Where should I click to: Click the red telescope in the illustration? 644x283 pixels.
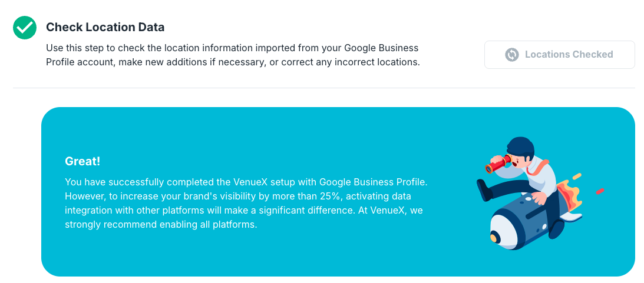[497, 164]
